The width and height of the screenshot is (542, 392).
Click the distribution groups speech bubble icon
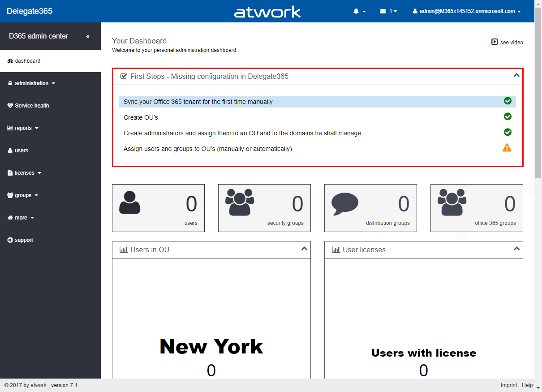click(344, 204)
